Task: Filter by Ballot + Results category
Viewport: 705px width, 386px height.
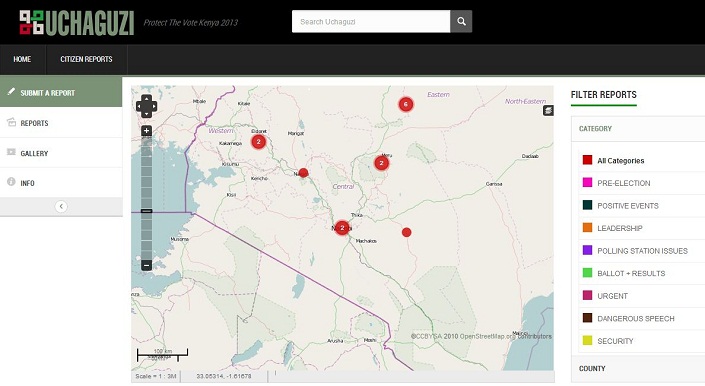Action: point(631,273)
